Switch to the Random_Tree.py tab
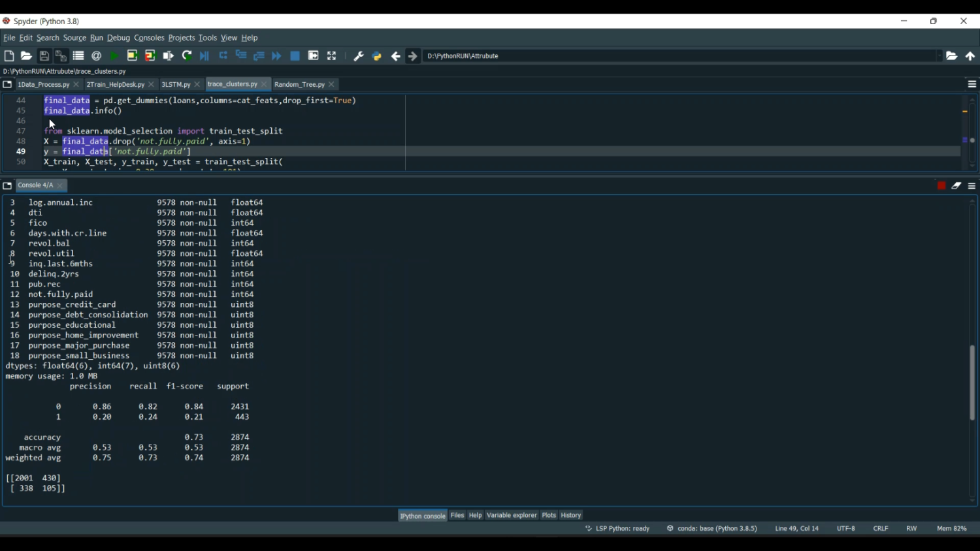Viewport: 980px width, 551px height. point(299,85)
